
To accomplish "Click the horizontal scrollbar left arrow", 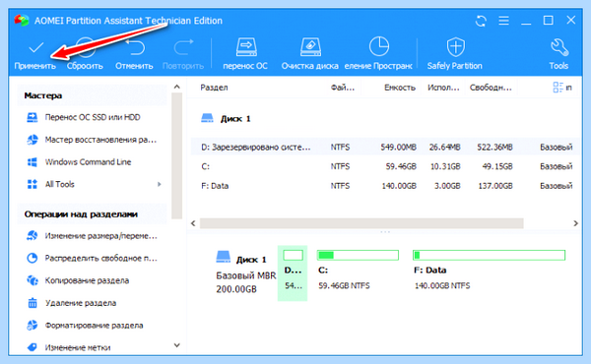I will [193, 223].
